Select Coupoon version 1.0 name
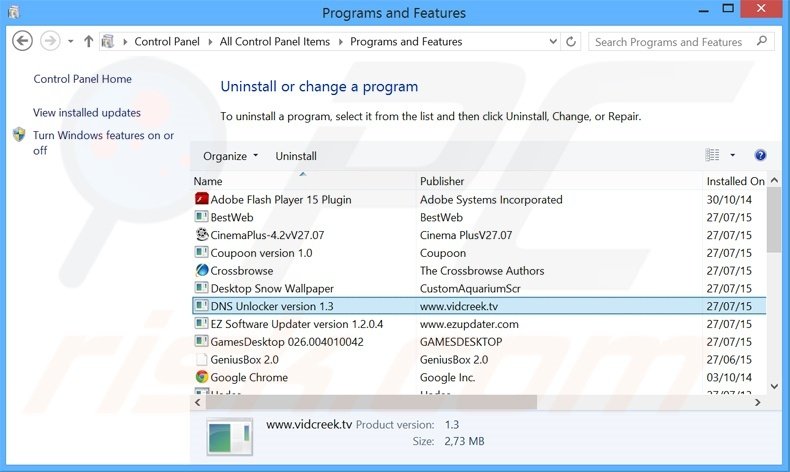 click(x=261, y=253)
